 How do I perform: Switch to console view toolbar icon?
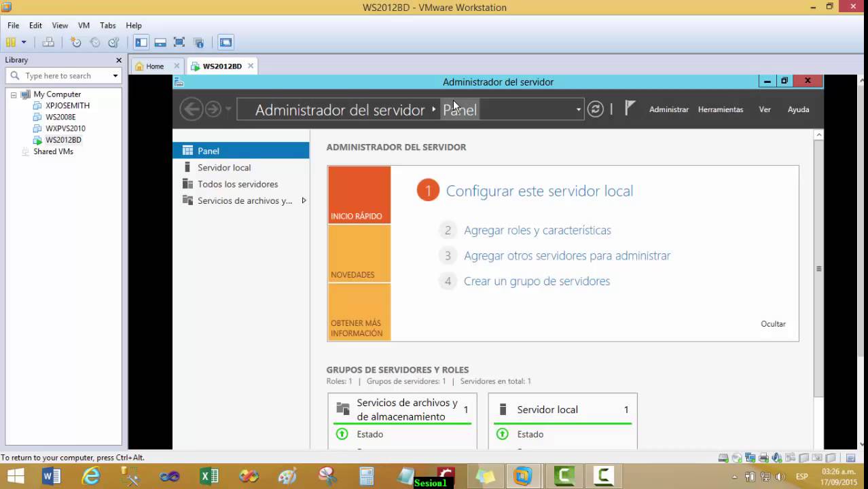pos(225,42)
